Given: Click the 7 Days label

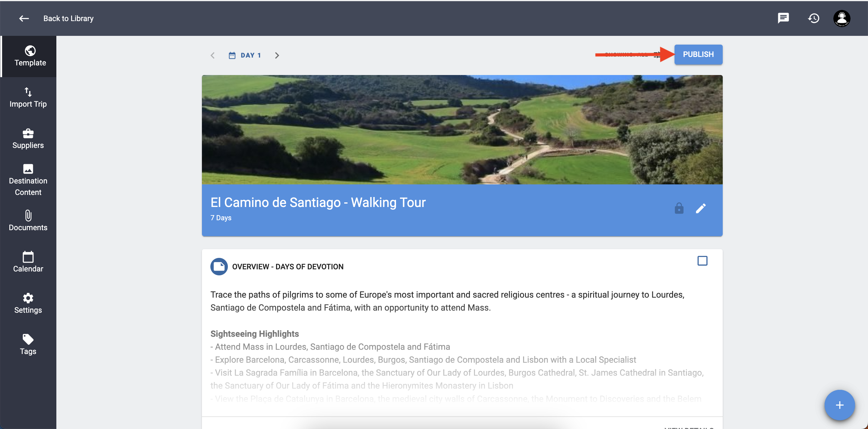Looking at the screenshot, I should click(221, 218).
